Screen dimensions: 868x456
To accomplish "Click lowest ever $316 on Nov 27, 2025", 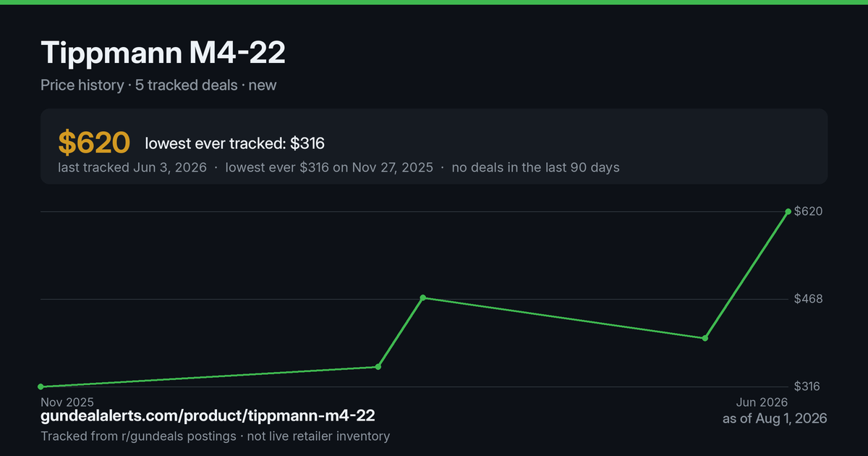I will point(329,167).
